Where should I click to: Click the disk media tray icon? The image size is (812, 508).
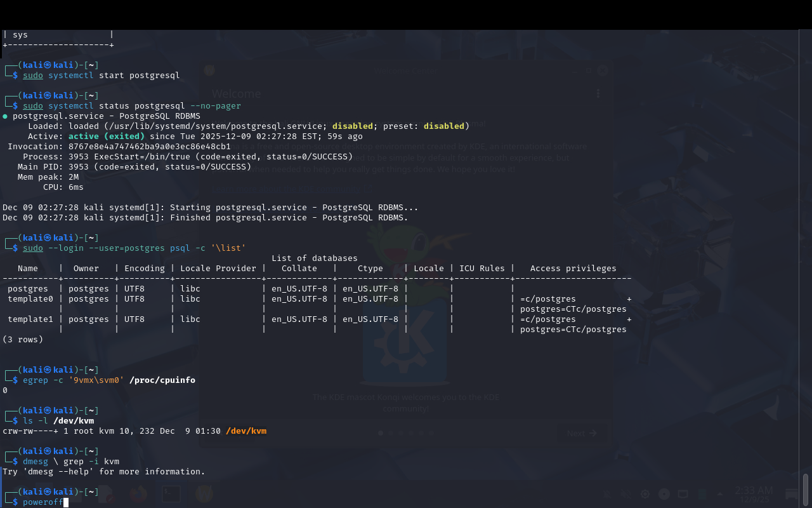(x=664, y=494)
